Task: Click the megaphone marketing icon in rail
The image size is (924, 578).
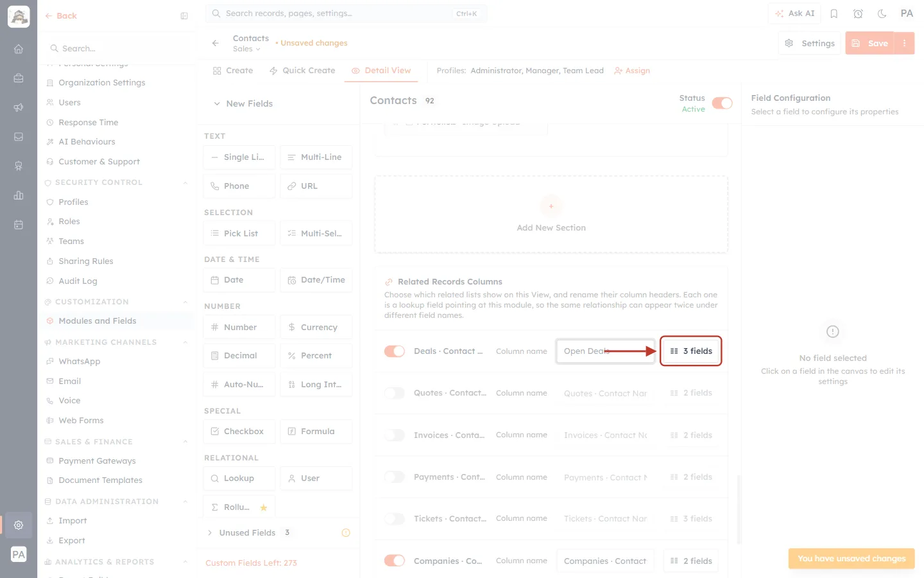Action: pos(19,107)
